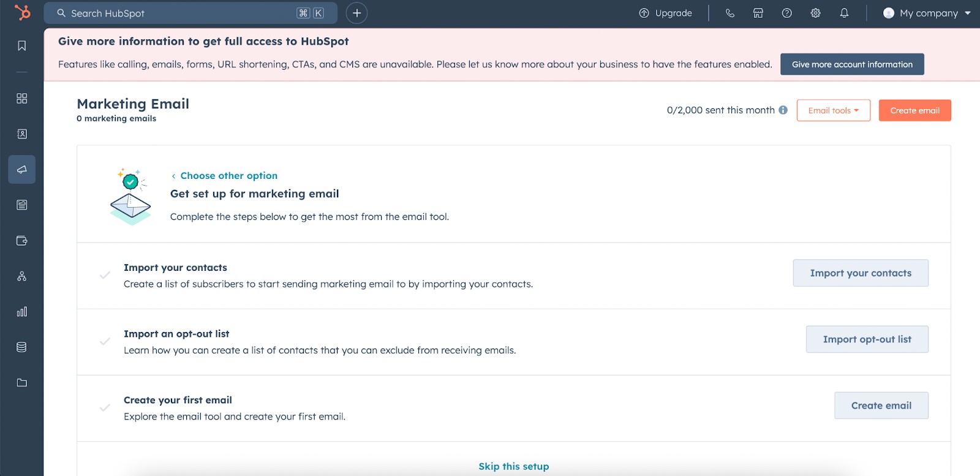Open the Automation workflow icon in sidebar
980x476 pixels.
point(22,276)
